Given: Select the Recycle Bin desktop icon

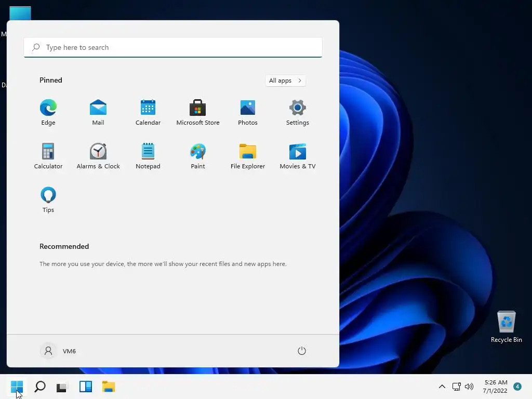Looking at the screenshot, I should pyautogui.click(x=506, y=327).
